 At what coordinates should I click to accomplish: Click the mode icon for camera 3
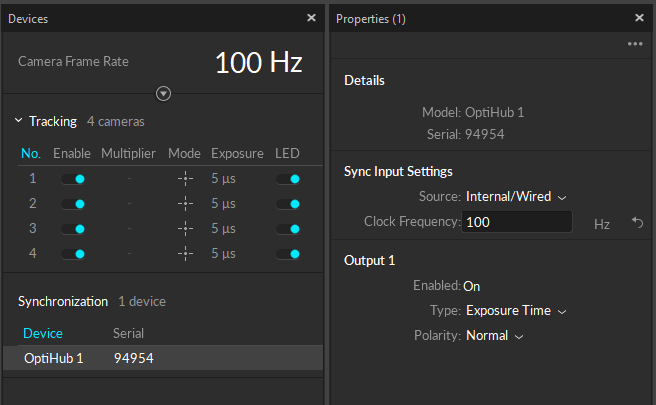[184, 229]
